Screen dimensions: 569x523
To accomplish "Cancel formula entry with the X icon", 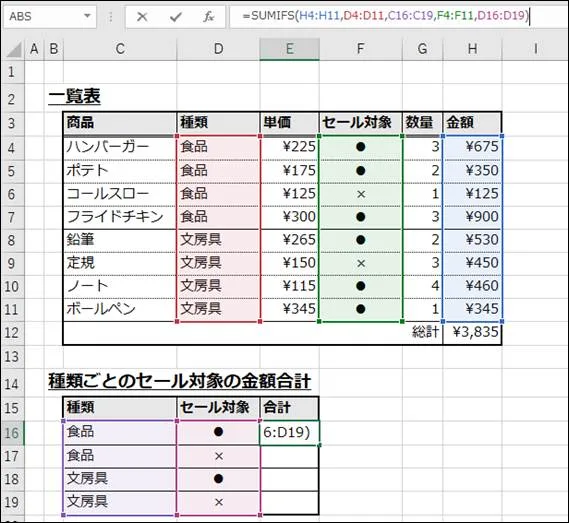I will (x=142, y=16).
